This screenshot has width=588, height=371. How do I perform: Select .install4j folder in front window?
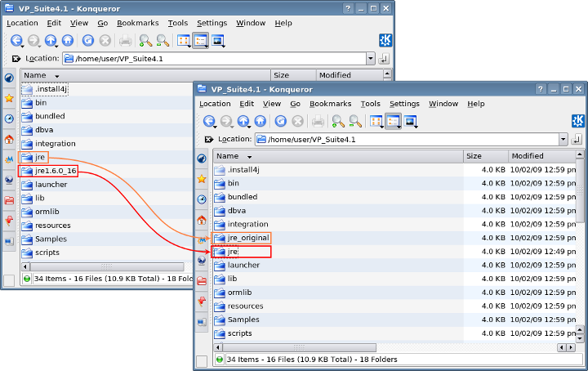pyautogui.click(x=237, y=170)
